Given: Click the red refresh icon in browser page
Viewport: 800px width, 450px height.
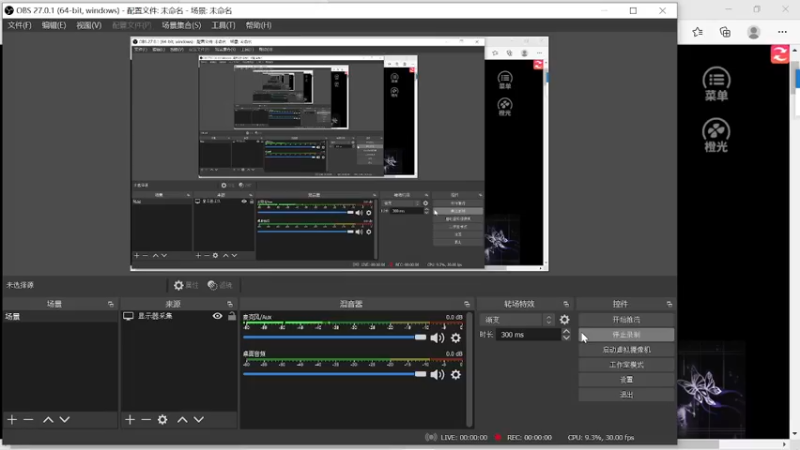Looking at the screenshot, I should tap(780, 54).
